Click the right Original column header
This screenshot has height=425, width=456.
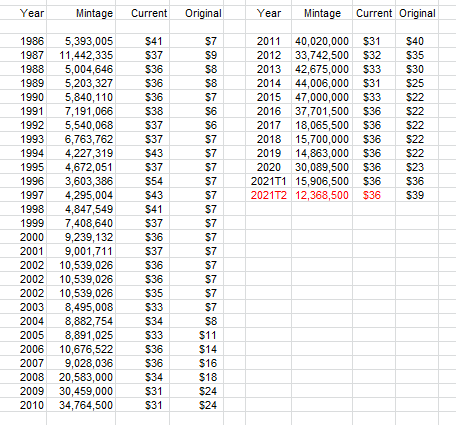point(417,13)
